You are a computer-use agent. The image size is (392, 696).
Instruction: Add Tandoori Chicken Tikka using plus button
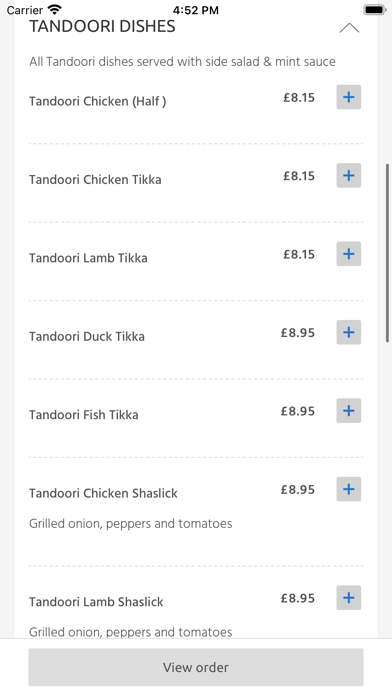[x=348, y=175]
